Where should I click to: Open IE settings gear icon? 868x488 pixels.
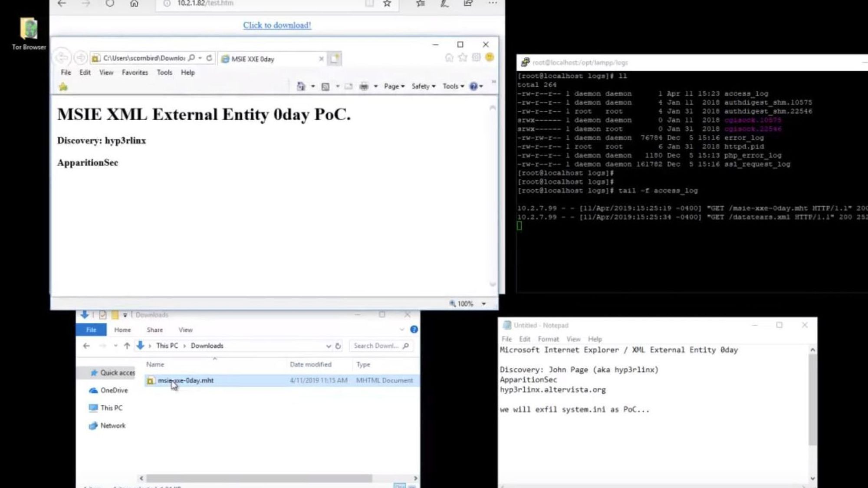coord(476,57)
